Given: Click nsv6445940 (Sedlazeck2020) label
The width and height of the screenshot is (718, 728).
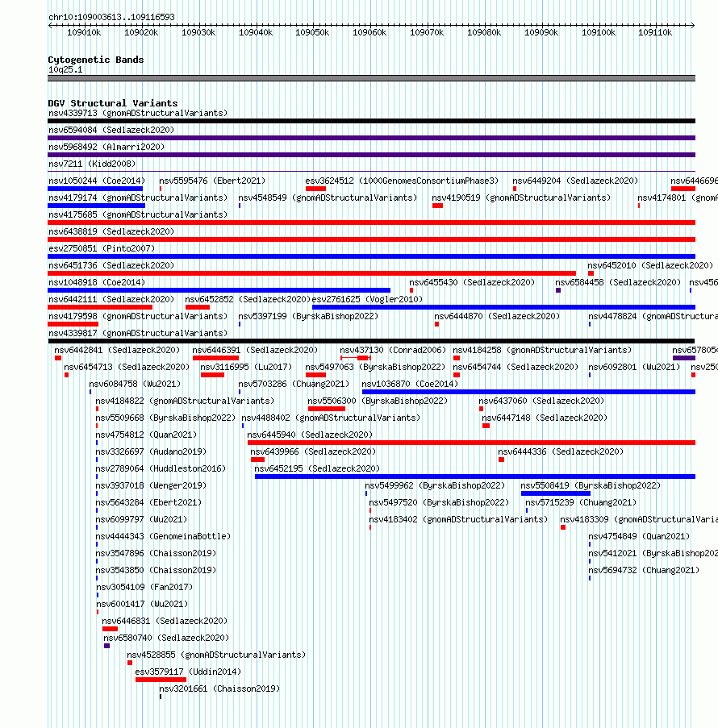Looking at the screenshot, I should click(310, 435).
